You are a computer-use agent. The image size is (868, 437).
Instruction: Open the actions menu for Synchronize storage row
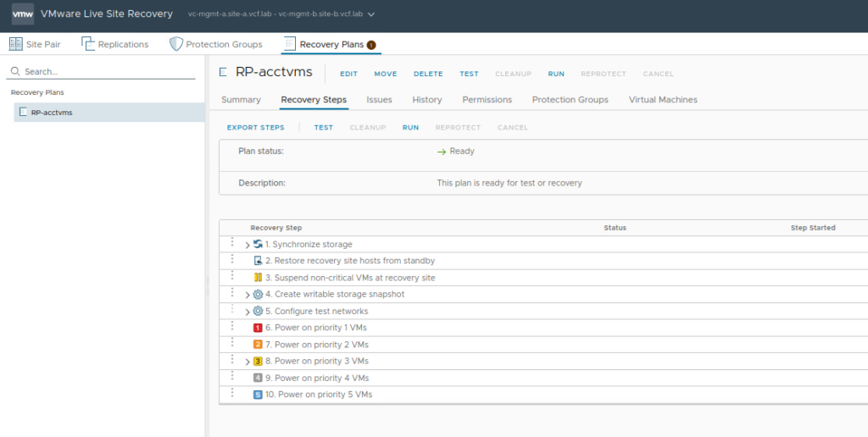[x=231, y=244]
